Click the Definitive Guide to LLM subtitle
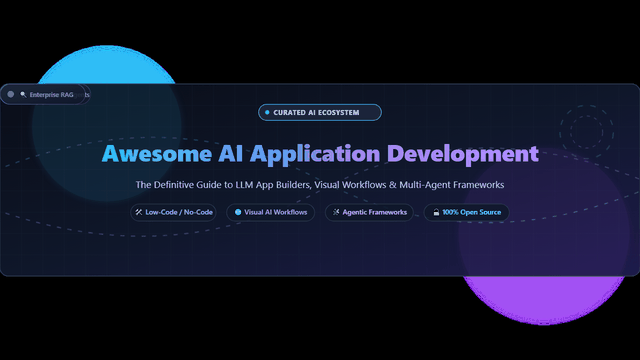This screenshot has height=360, width=640. [x=320, y=185]
